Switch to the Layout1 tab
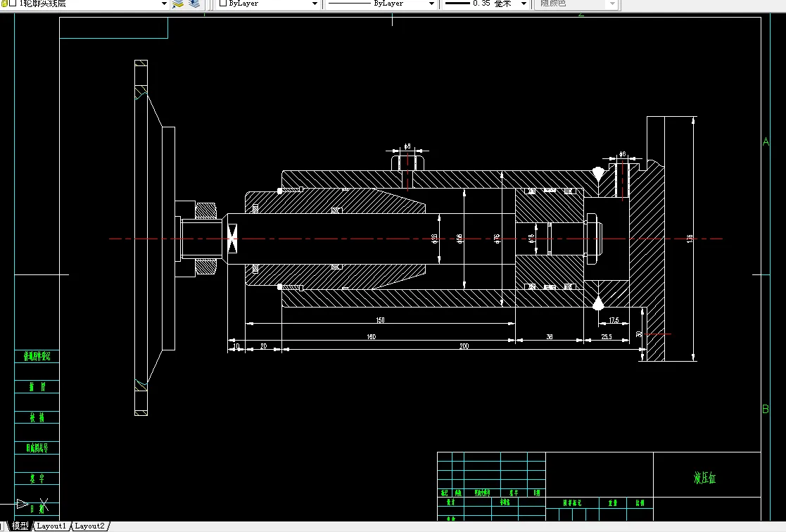 (51, 526)
